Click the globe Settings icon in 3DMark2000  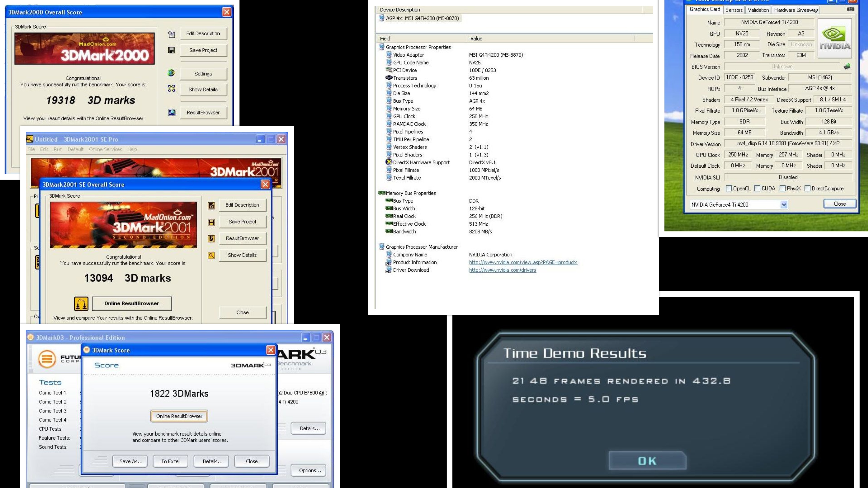point(171,73)
